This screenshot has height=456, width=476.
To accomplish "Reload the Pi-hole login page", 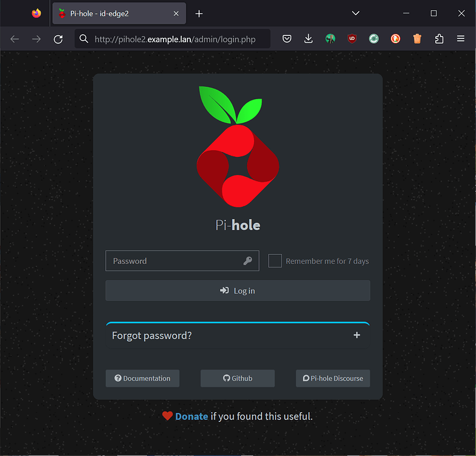I will pyautogui.click(x=58, y=39).
